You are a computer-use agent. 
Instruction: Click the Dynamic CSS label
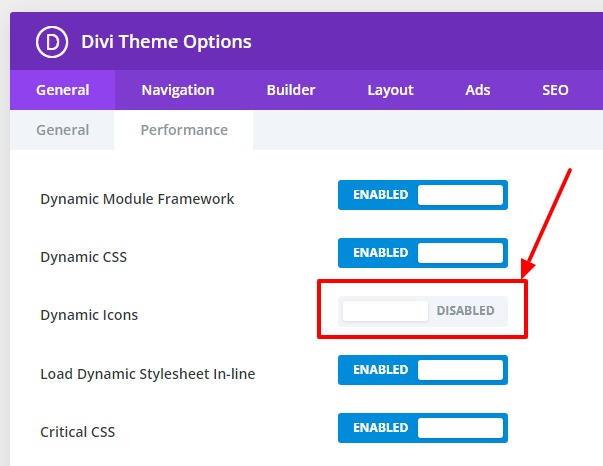[83, 257]
